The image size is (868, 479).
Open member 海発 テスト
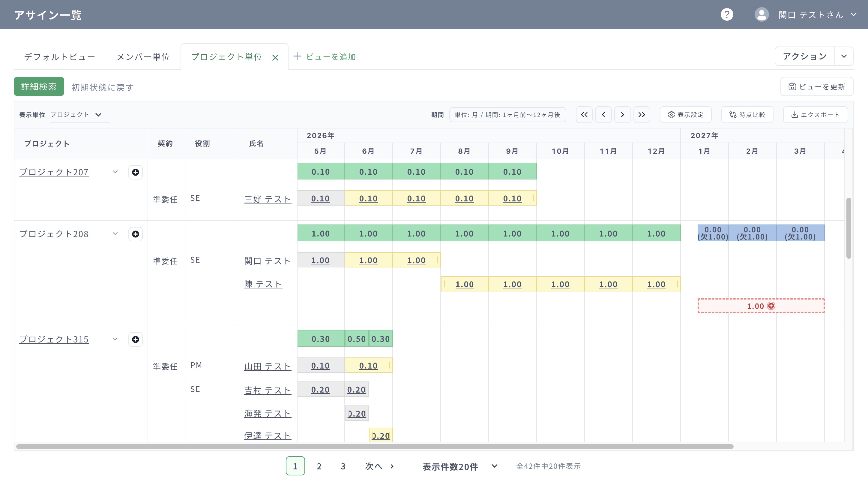pyautogui.click(x=268, y=413)
